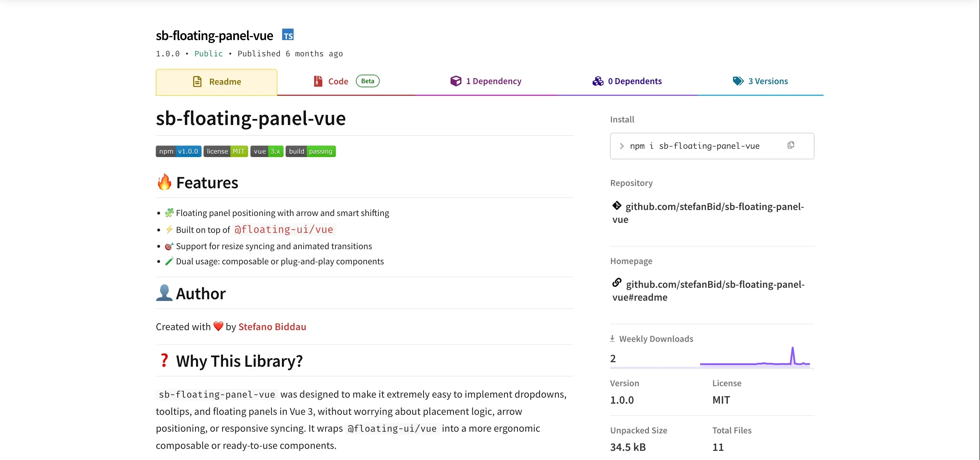Image resolution: width=980 pixels, height=460 pixels.
Task: Copy the npm install command
Action: (790, 145)
